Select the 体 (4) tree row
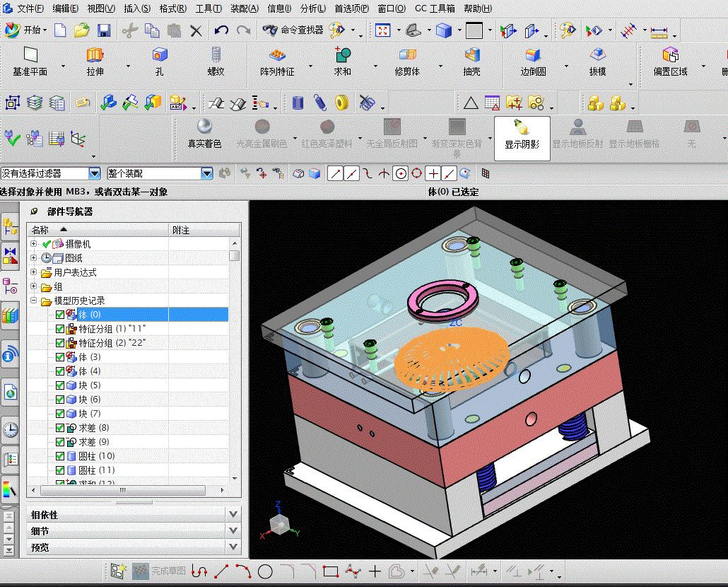Viewport: 728px width, 587px height. point(128,371)
